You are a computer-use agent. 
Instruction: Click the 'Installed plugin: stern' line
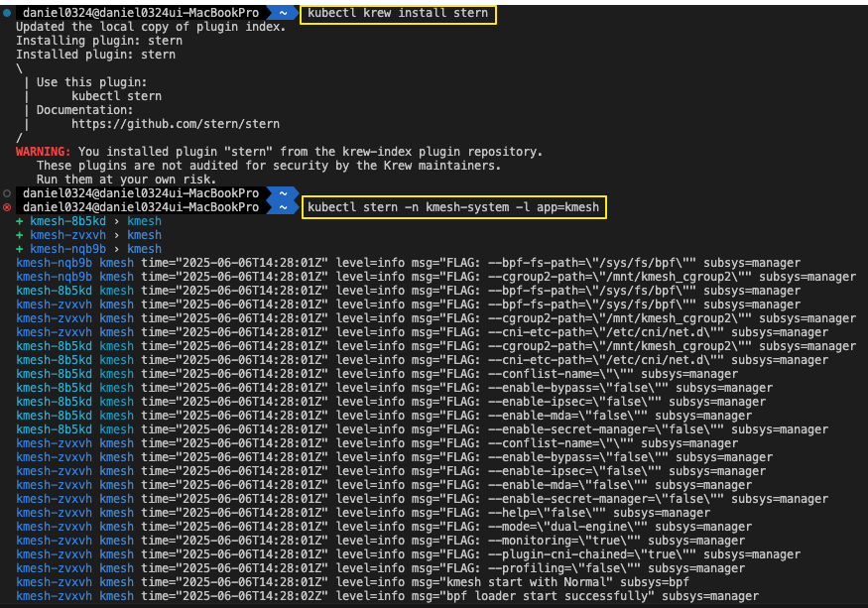point(96,55)
